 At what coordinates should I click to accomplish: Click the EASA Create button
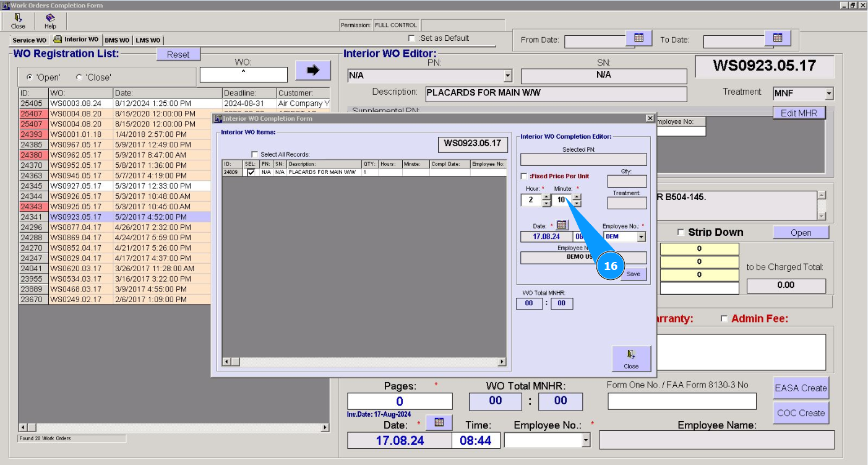(x=801, y=388)
